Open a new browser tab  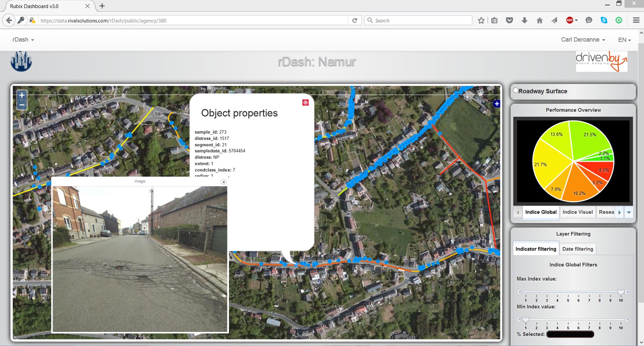point(102,6)
